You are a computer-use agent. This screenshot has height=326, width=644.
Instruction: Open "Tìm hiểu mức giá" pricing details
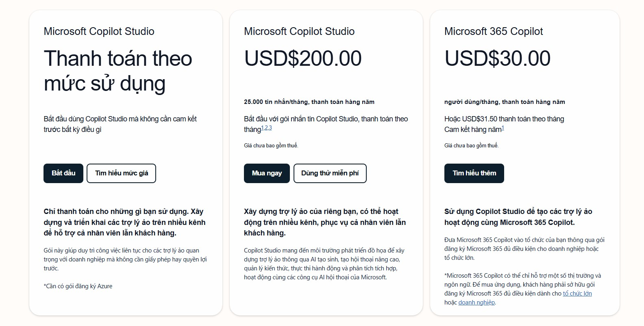click(121, 173)
